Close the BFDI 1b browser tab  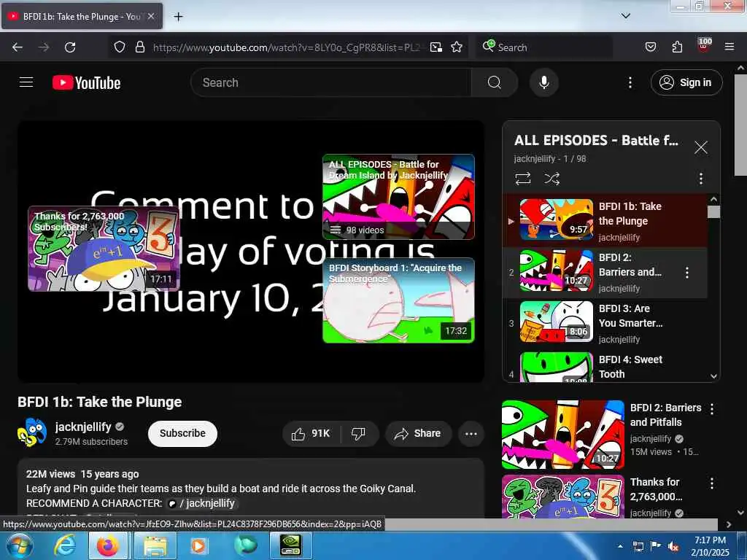tap(151, 16)
